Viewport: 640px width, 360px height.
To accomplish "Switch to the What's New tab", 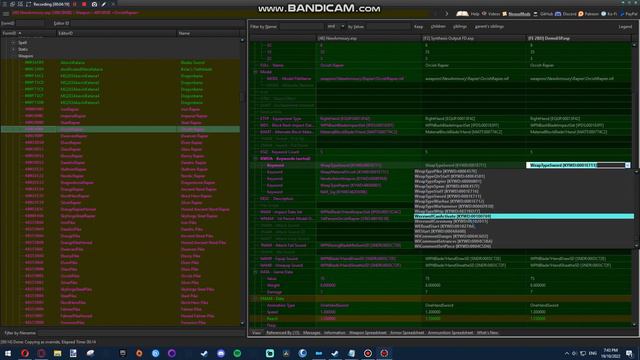I will click(487, 333).
